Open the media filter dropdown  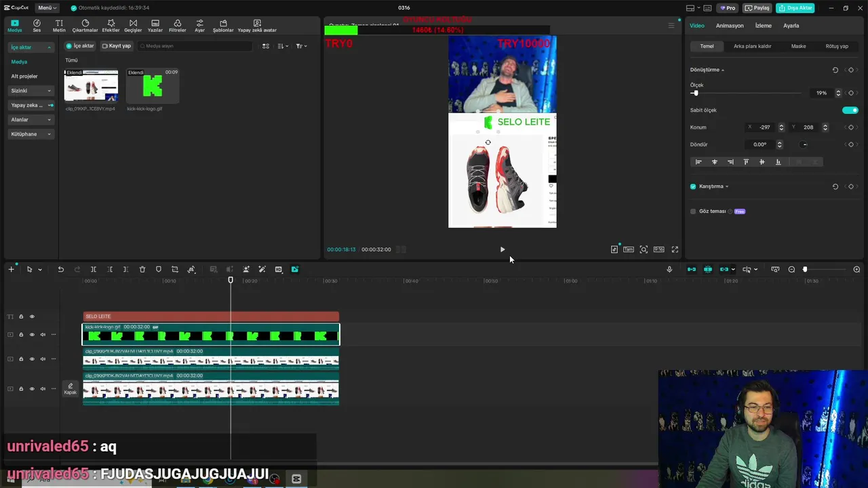301,46
